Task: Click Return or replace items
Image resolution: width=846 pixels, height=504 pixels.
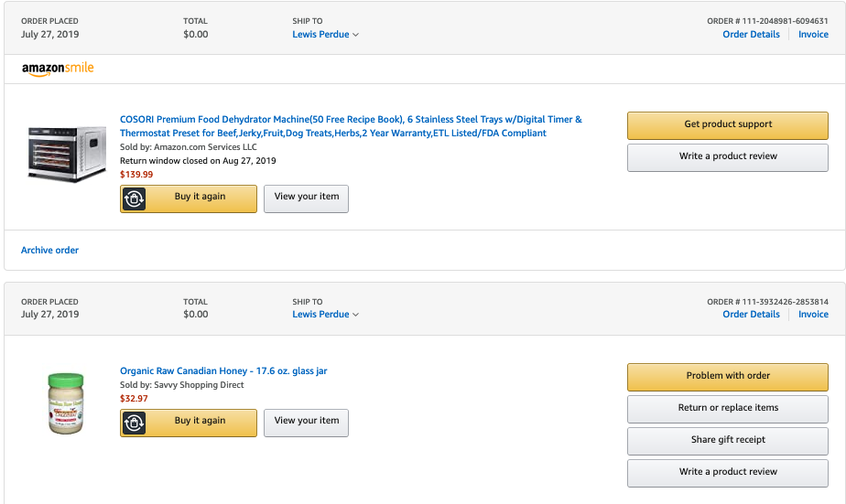Action: pos(727,409)
